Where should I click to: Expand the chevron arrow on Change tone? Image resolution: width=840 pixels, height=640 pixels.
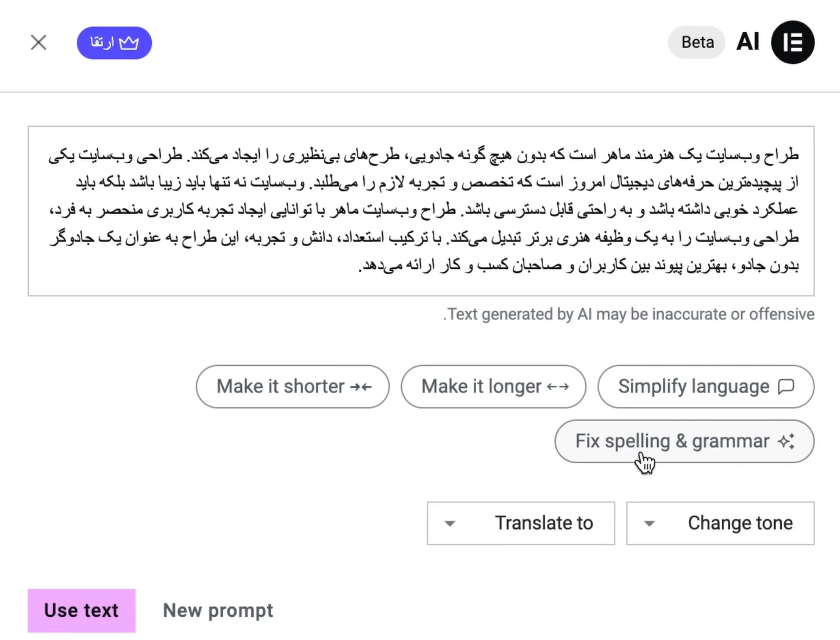point(650,523)
